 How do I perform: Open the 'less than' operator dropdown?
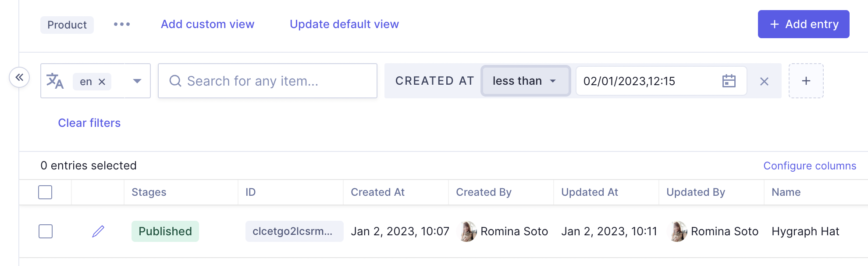pyautogui.click(x=525, y=81)
